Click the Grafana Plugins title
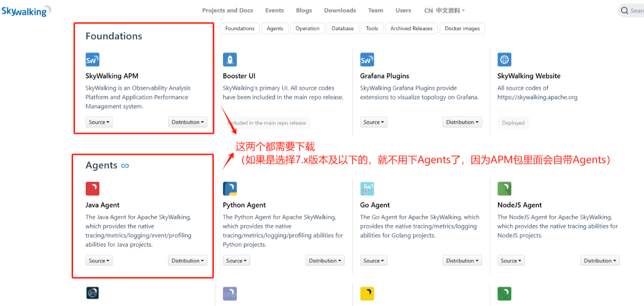The image size is (644, 306). [385, 76]
